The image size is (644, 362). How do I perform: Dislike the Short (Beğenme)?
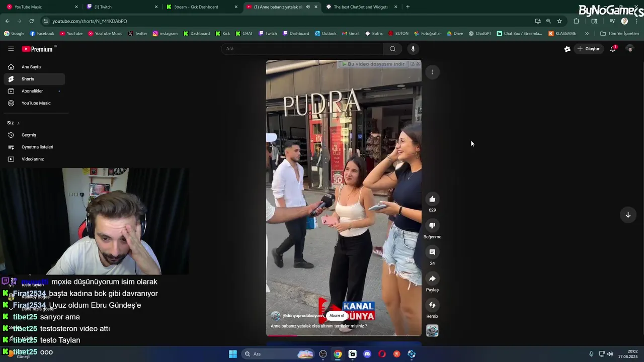point(432,226)
